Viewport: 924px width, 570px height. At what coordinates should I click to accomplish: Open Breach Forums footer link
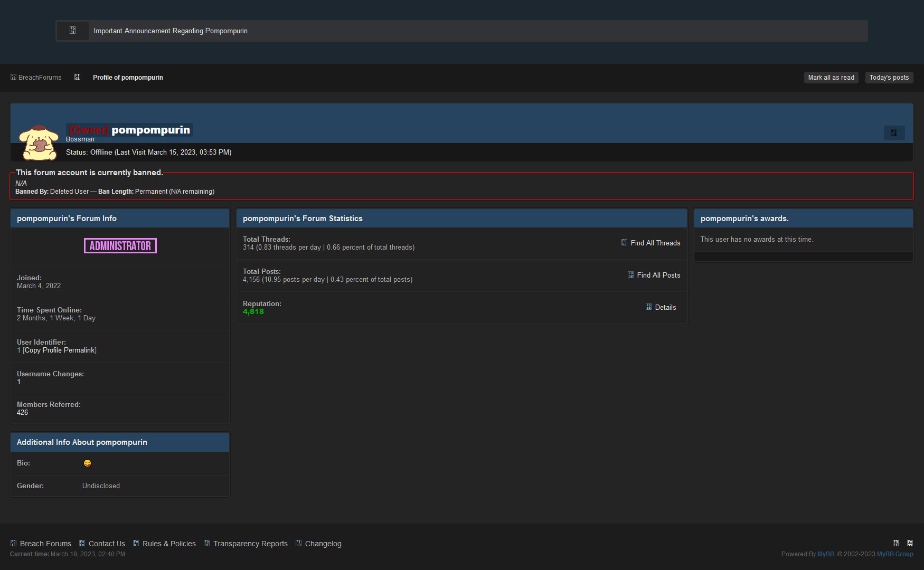point(45,544)
